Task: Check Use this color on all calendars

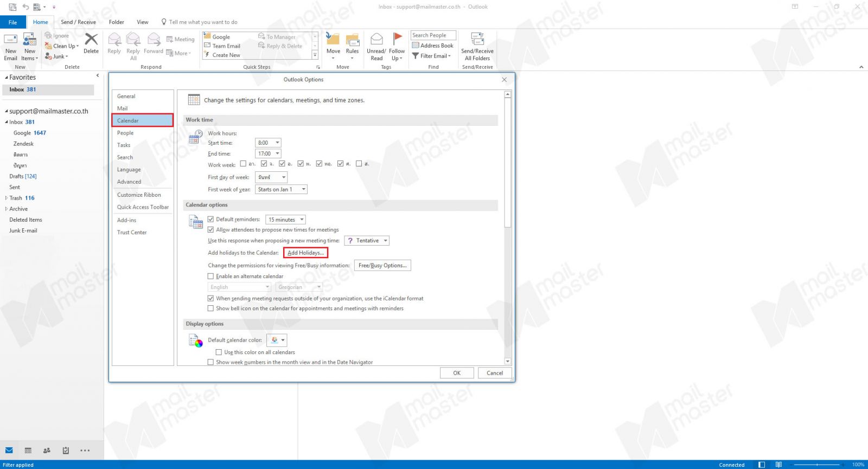Action: click(219, 352)
